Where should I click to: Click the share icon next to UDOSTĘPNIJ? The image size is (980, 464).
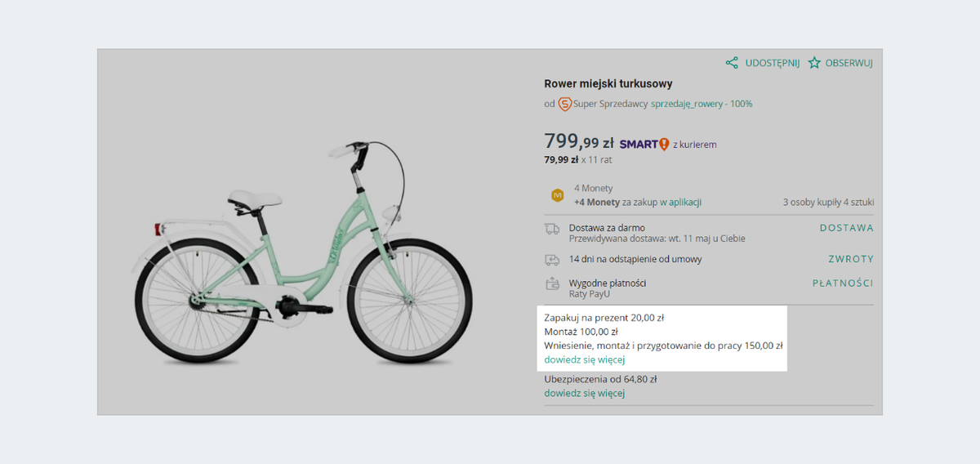click(732, 63)
